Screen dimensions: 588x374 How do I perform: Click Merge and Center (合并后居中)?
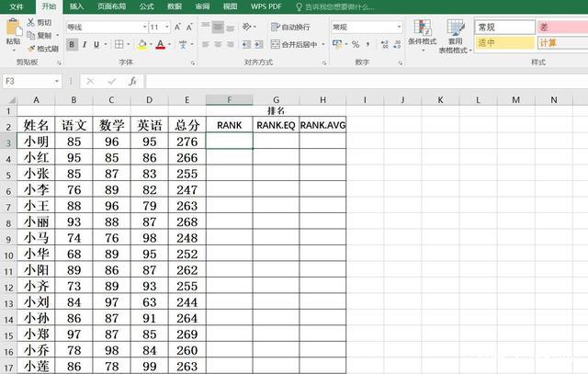tap(294, 44)
